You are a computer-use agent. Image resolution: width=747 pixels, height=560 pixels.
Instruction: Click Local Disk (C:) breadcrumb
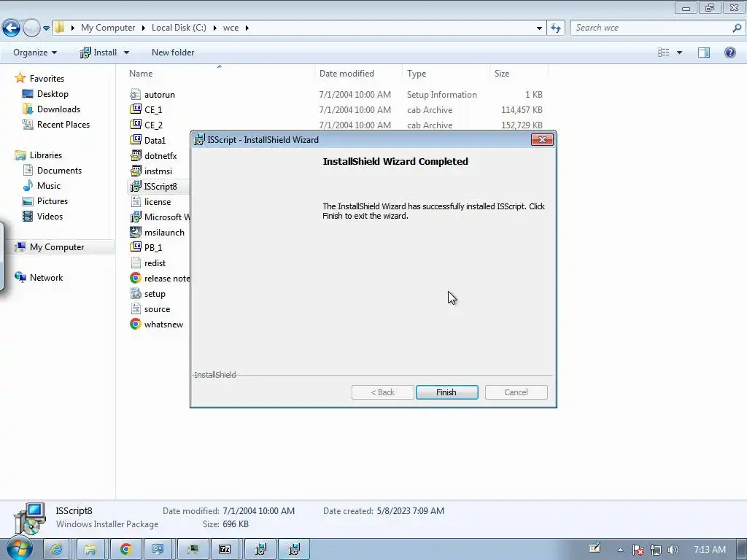point(179,28)
